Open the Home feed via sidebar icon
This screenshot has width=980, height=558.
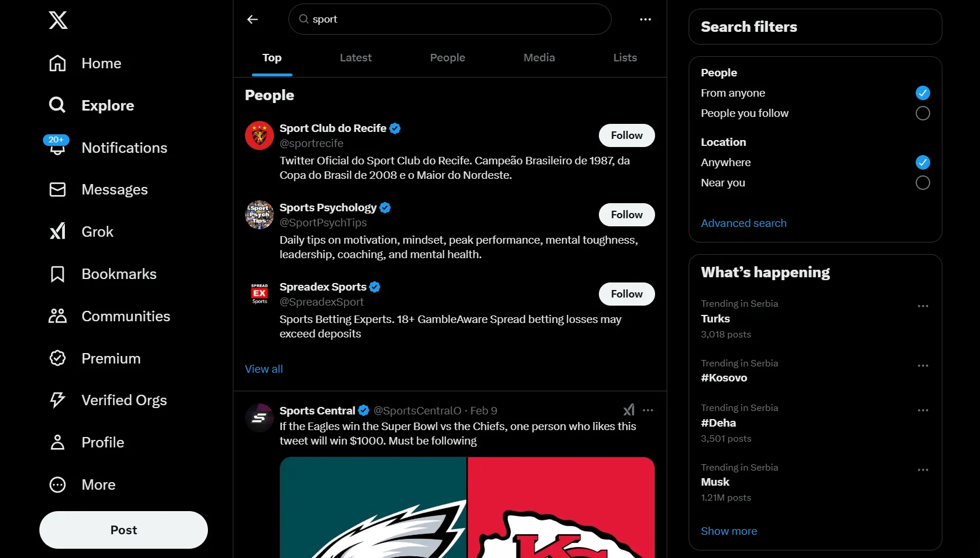click(57, 64)
